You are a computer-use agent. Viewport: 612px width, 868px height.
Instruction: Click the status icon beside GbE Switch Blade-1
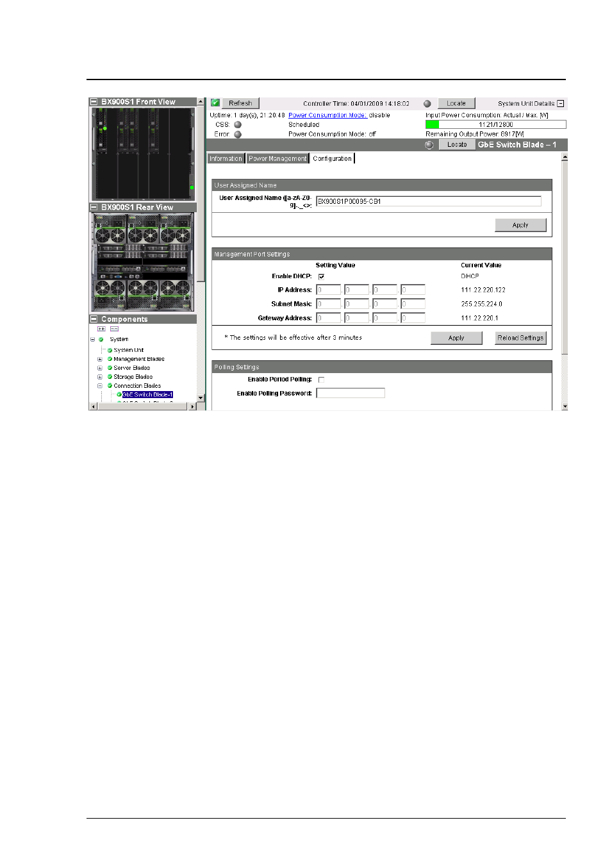click(x=119, y=395)
